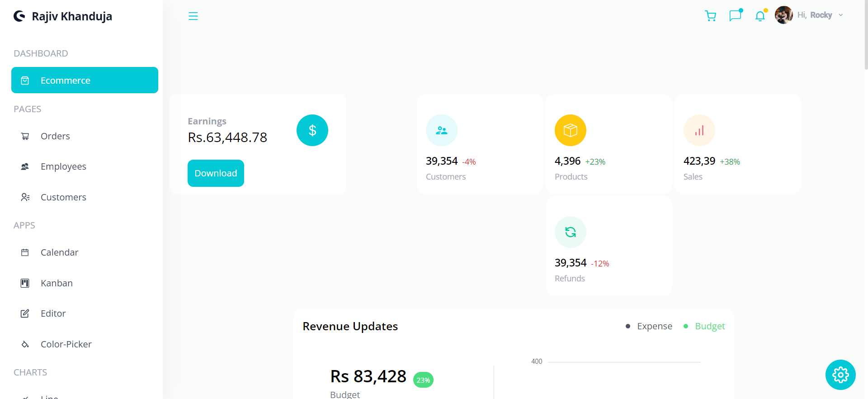Click the Expense legend item
868x399 pixels.
[x=649, y=326]
